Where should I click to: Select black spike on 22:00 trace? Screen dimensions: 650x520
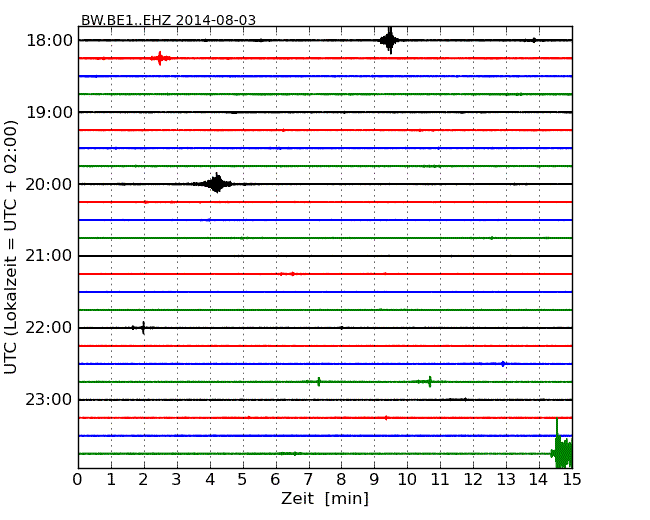(143, 328)
